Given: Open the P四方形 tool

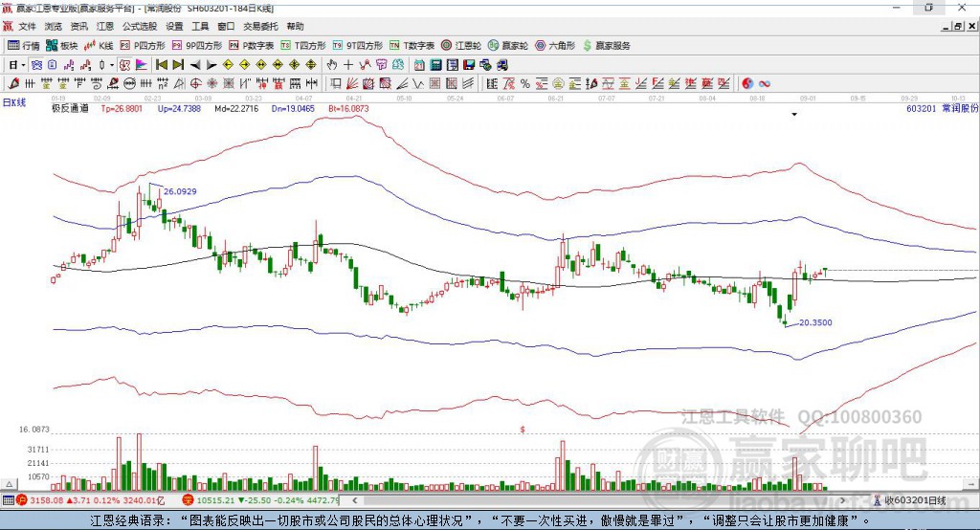Looking at the screenshot, I should pos(143,46).
